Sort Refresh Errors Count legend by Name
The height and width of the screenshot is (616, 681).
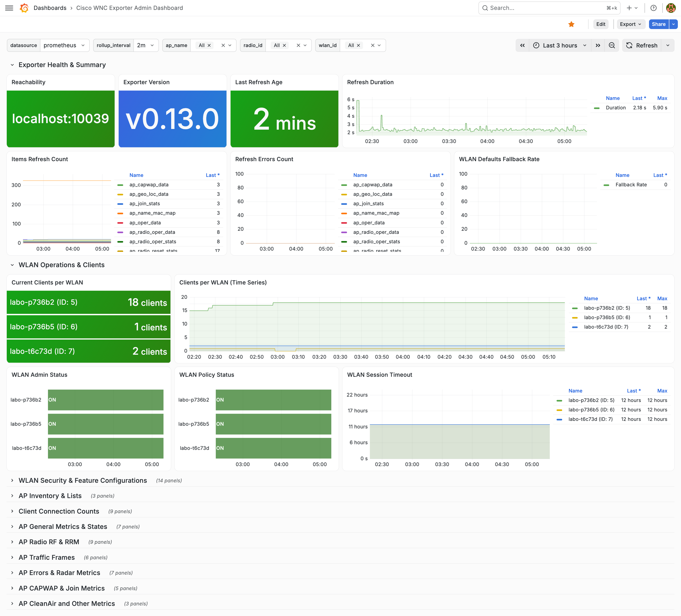360,175
